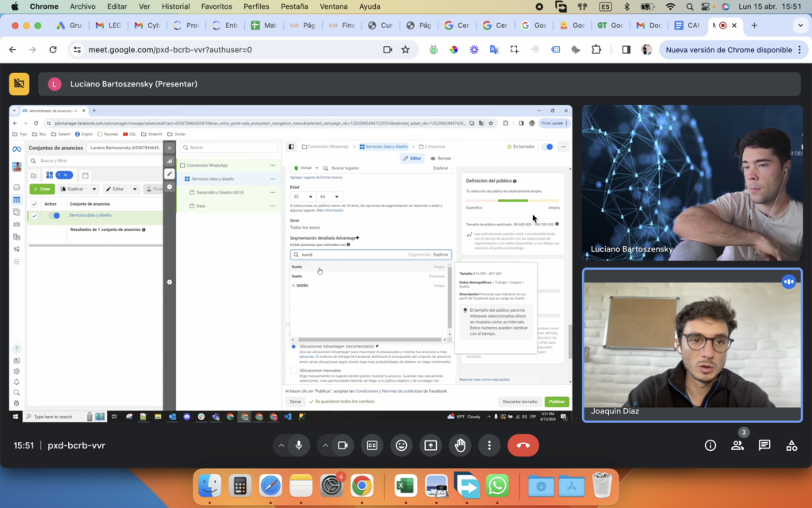Click the present screen icon
812x508 pixels.
point(431,445)
